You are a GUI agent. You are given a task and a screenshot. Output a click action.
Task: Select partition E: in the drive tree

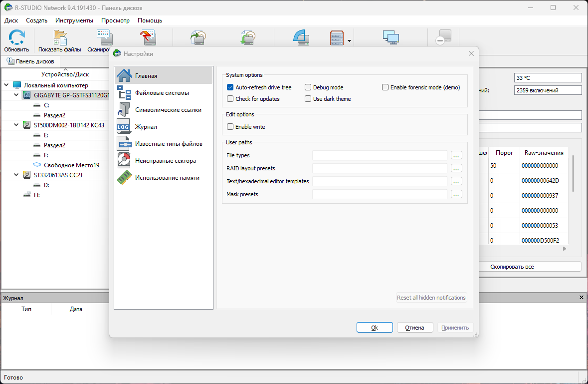coord(46,135)
